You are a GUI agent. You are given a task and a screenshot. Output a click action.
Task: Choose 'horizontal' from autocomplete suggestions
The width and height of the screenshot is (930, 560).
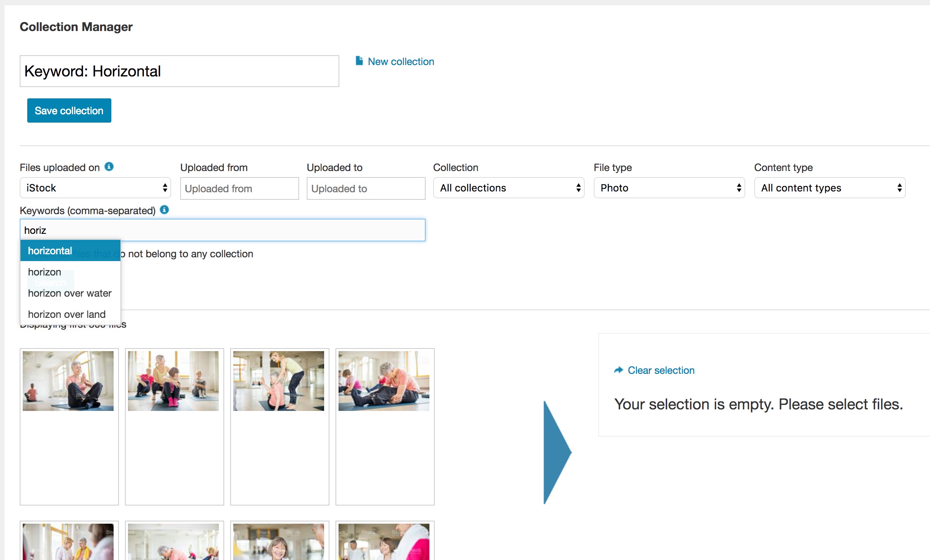pyautogui.click(x=70, y=250)
